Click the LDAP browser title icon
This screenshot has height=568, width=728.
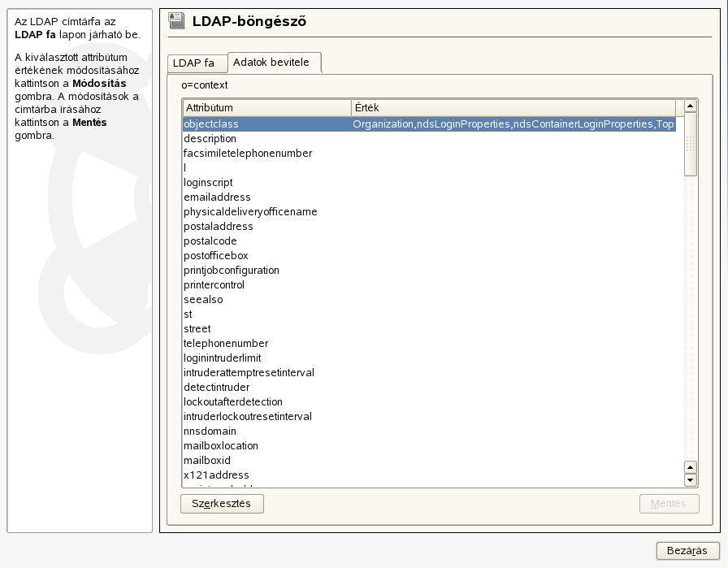pos(176,21)
